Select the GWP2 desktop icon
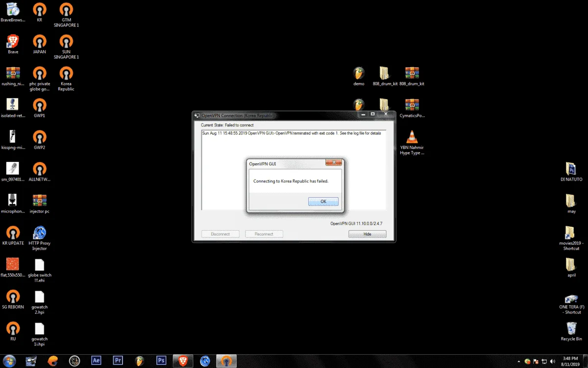588x368 pixels. (x=39, y=140)
